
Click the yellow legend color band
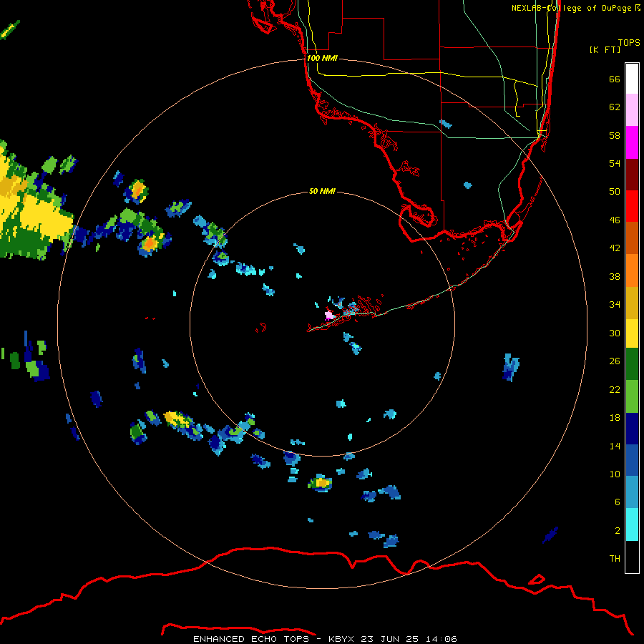pos(632,333)
